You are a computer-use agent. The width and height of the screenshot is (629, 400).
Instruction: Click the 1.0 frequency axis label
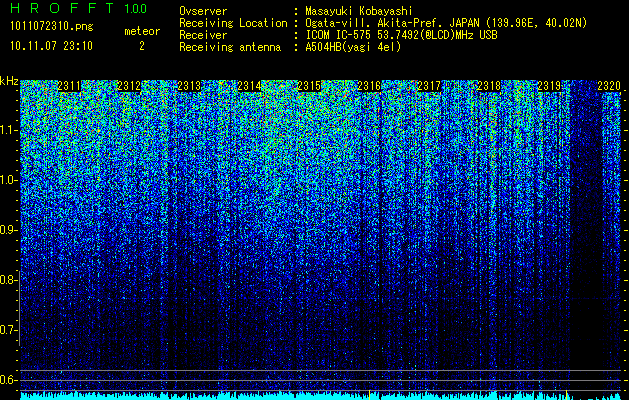click(x=7, y=181)
